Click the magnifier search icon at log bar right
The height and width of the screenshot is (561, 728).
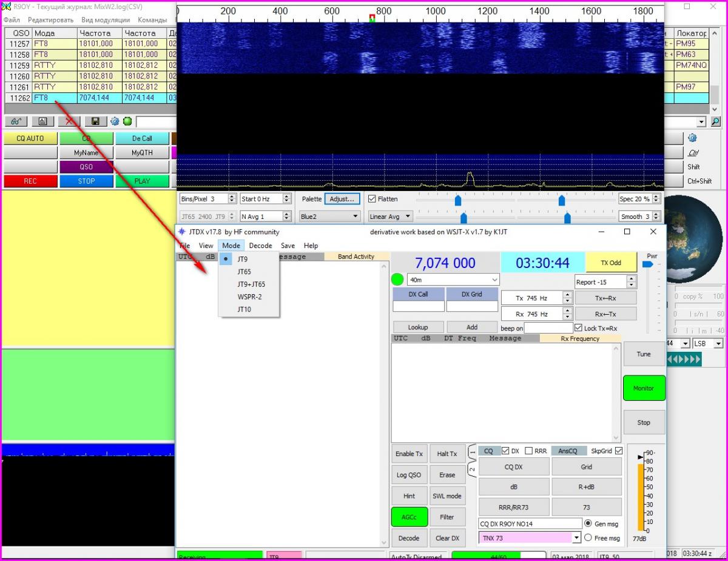click(716, 121)
